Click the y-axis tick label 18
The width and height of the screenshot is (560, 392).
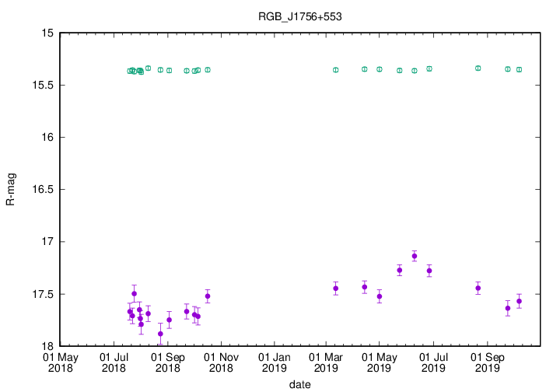47,347
